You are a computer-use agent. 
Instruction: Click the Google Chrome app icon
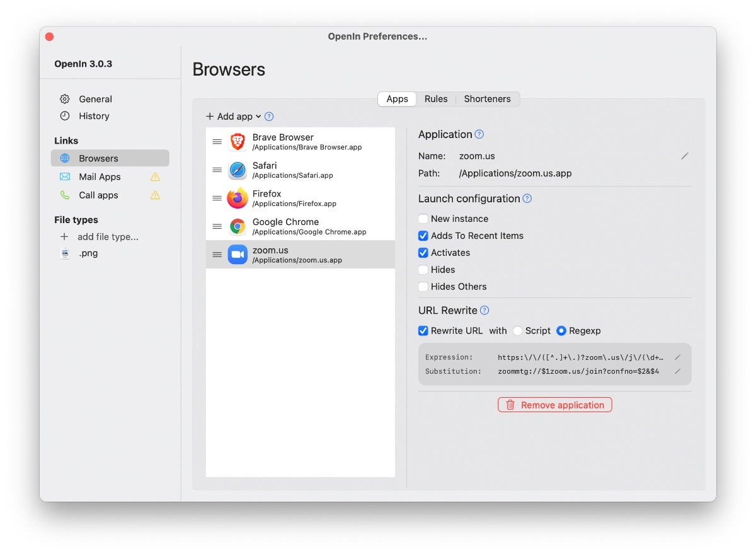(x=238, y=226)
